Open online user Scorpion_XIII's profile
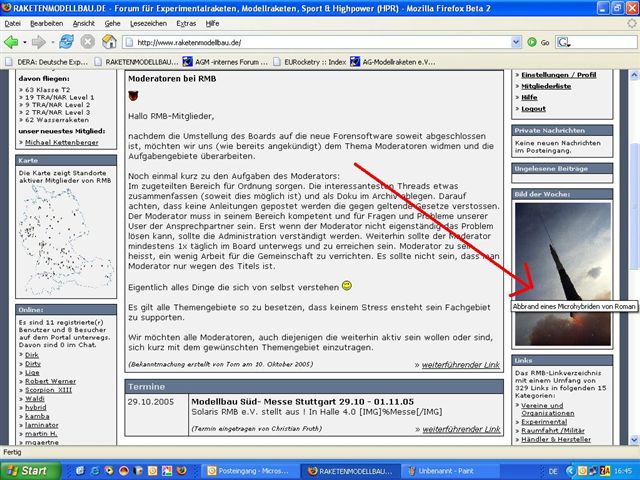The height and width of the screenshot is (480, 640). coord(48,390)
